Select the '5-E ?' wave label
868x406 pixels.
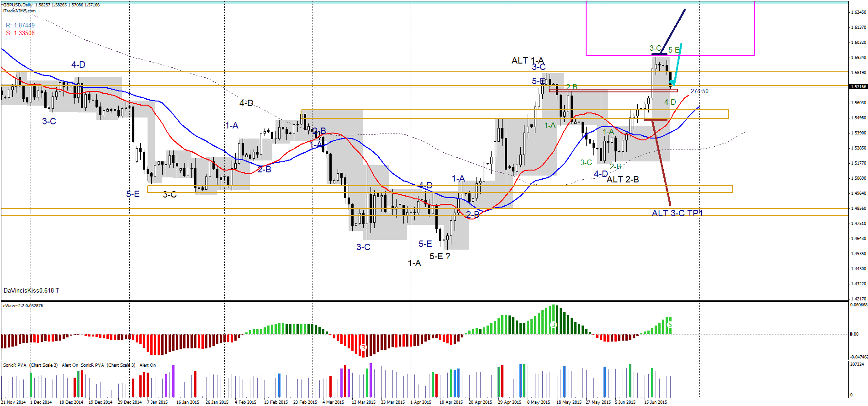pos(439,256)
